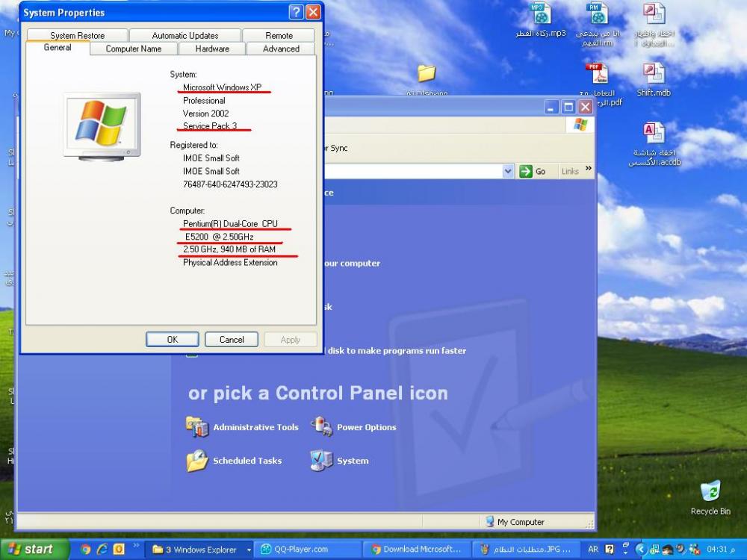Cancel the System Properties dialog
Screen dimensions: 747x560
coord(232,340)
